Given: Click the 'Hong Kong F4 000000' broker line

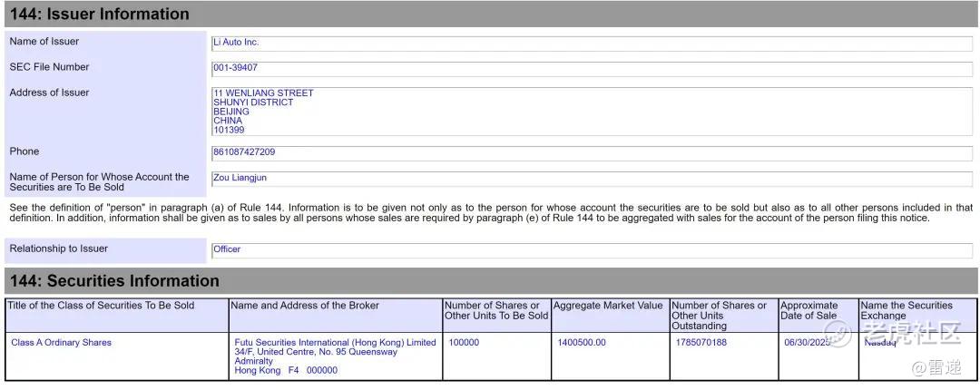Looking at the screenshot, I should coord(286,370).
